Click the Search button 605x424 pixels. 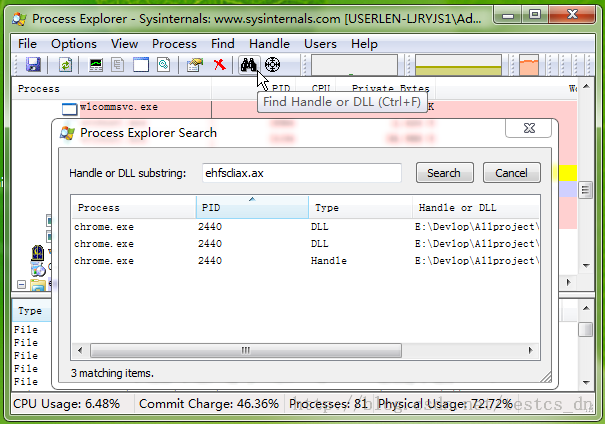[x=444, y=173]
